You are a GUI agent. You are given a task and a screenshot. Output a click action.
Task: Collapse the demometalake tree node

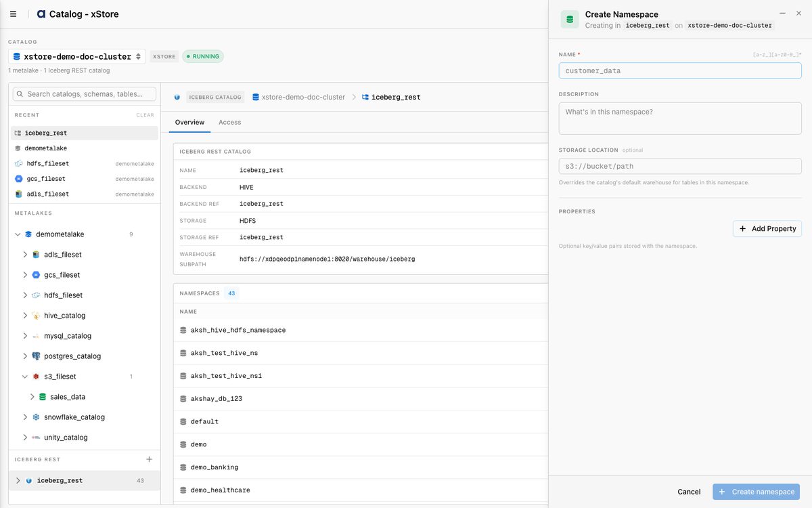(x=17, y=234)
